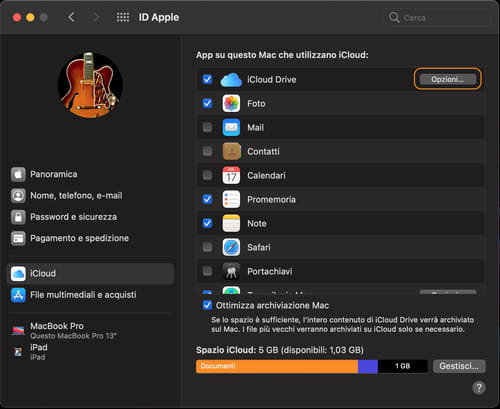The width and height of the screenshot is (500, 409).
Task: Click the Safari compass icon
Action: [231, 247]
